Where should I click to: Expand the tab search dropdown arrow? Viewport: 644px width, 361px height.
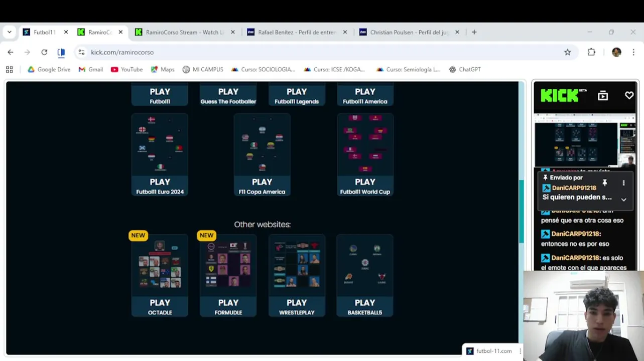9,32
